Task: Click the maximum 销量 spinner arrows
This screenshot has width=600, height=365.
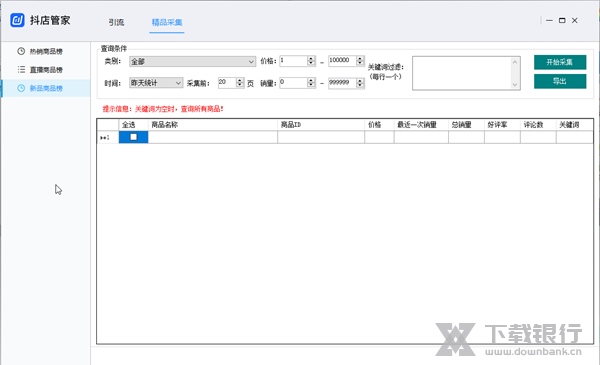Action: (360, 82)
